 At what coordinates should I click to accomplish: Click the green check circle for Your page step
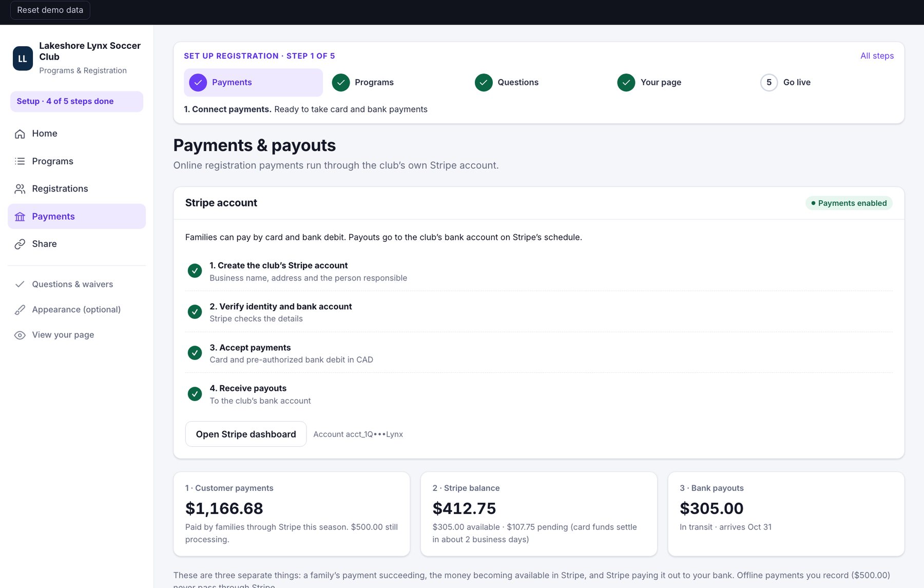click(626, 83)
